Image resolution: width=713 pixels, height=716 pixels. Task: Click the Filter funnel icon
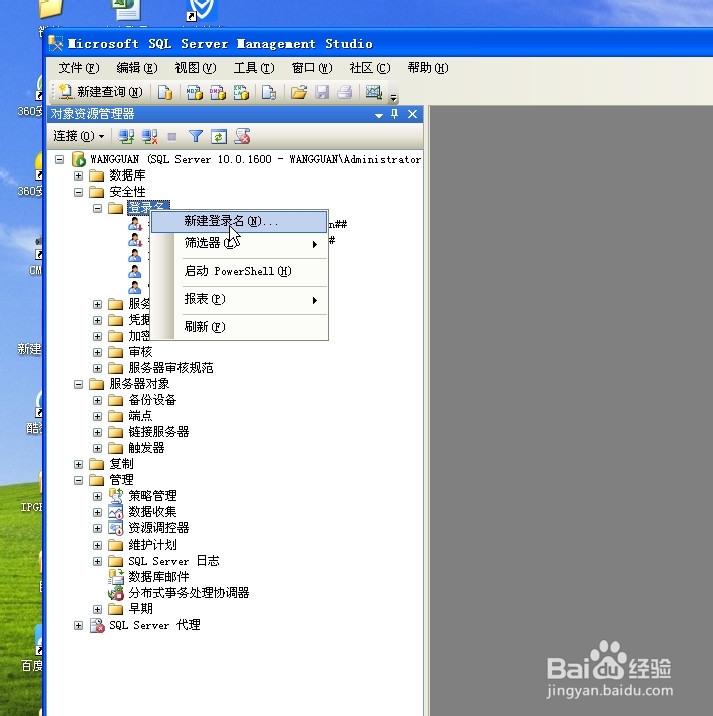pos(196,136)
